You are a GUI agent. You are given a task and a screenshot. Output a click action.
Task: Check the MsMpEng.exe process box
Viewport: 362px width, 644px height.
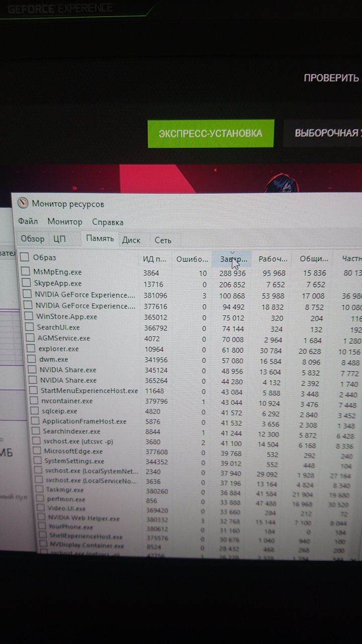26,271
